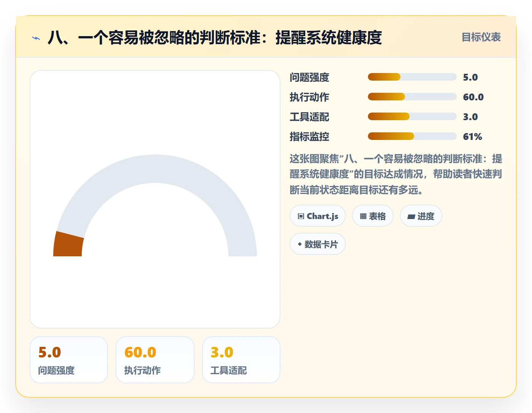Open the 5.0 问题强度 stat card
532x413 pixels.
point(69,360)
